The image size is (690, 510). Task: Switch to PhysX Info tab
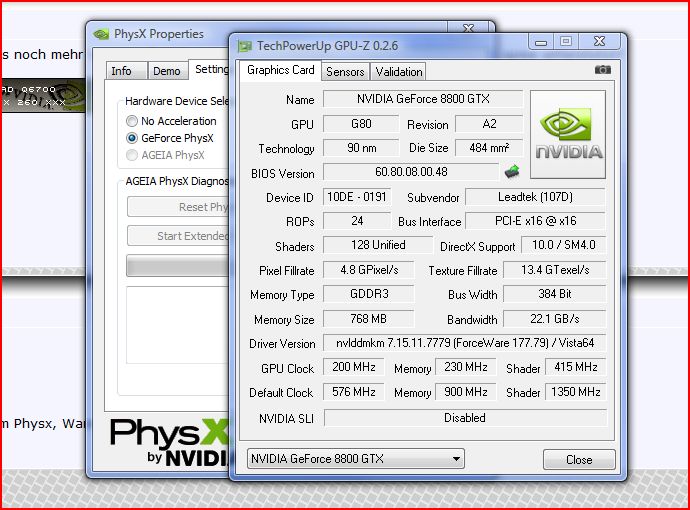[x=126, y=71]
